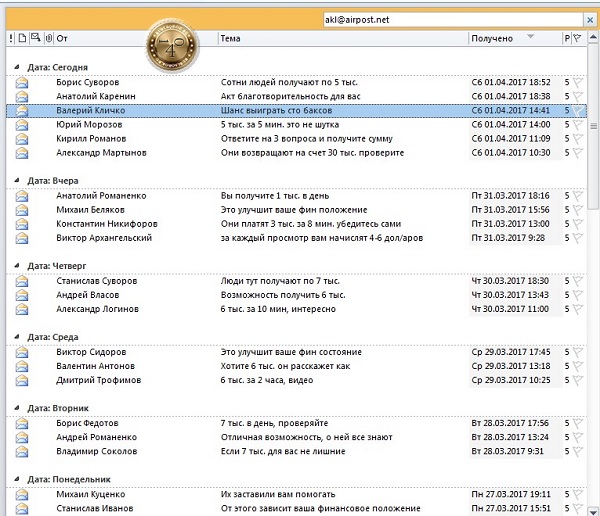Viewport: 600px width, 516px height.
Task: Click the Р size column header
Action: pyautogui.click(x=567, y=38)
